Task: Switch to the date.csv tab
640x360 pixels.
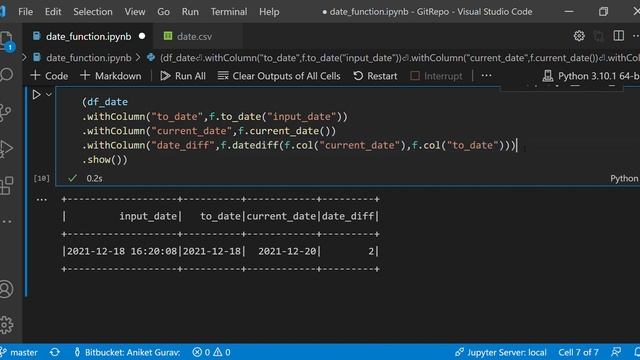Action: pos(194,36)
